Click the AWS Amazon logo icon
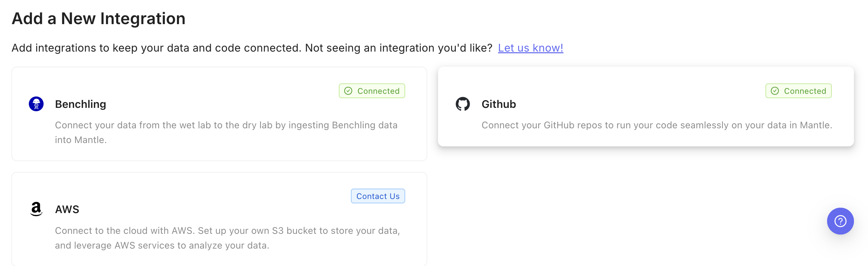Screen dimensions: 868x266 [36, 209]
